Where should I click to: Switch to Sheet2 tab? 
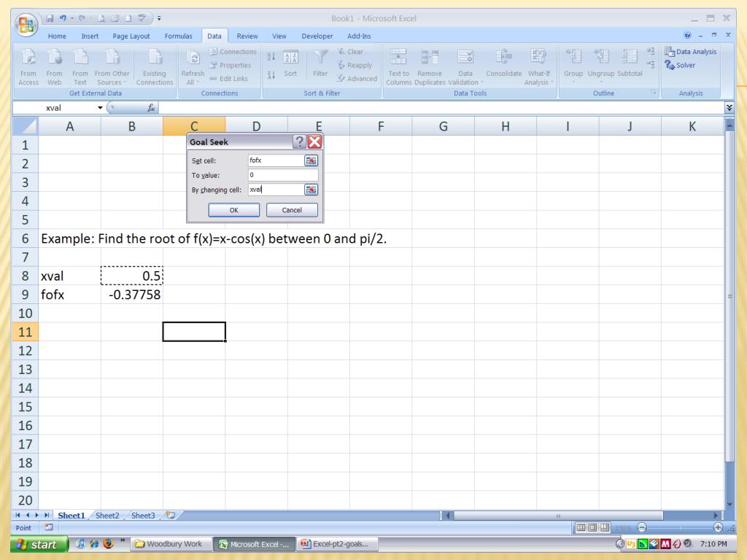[107, 516]
